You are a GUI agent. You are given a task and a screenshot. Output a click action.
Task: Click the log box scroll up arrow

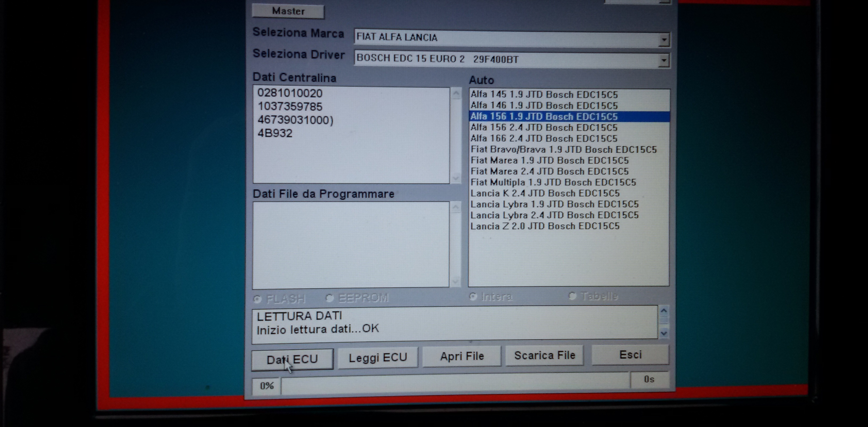coord(663,311)
